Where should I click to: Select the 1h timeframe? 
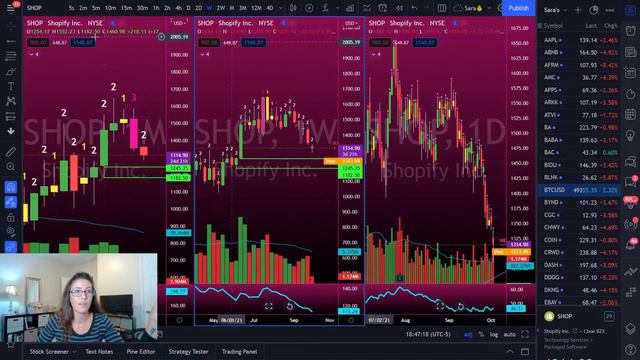[x=156, y=8]
